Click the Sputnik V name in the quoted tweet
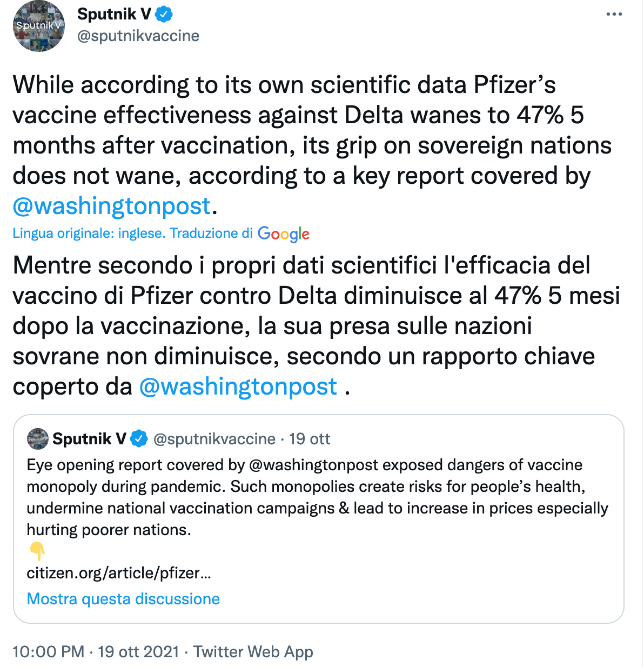 click(89, 439)
